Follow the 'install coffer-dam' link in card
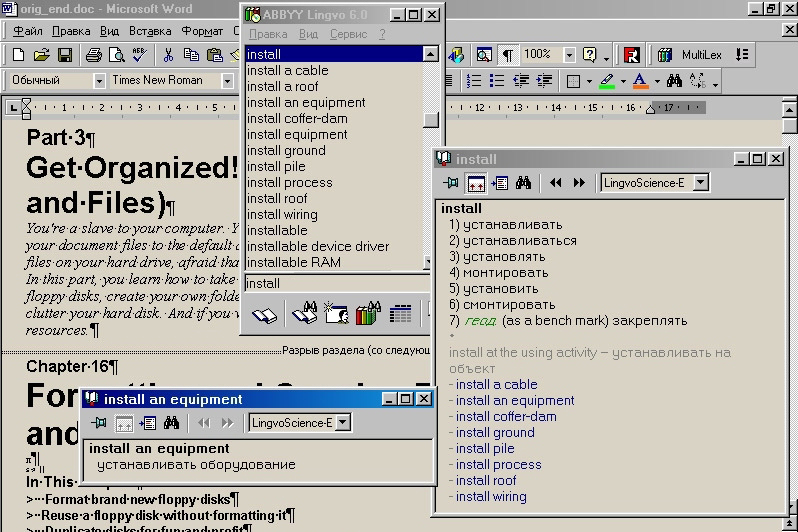The width and height of the screenshot is (798, 532). 506,416
